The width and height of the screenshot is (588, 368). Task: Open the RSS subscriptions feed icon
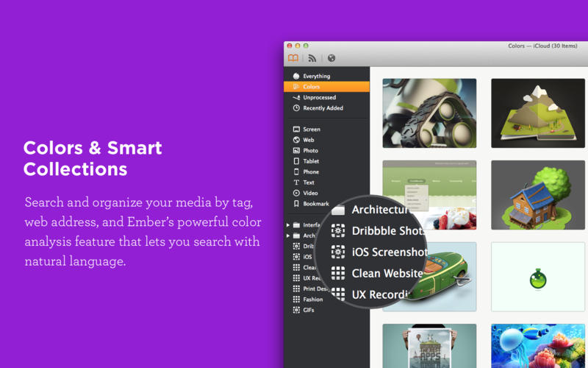(312, 58)
